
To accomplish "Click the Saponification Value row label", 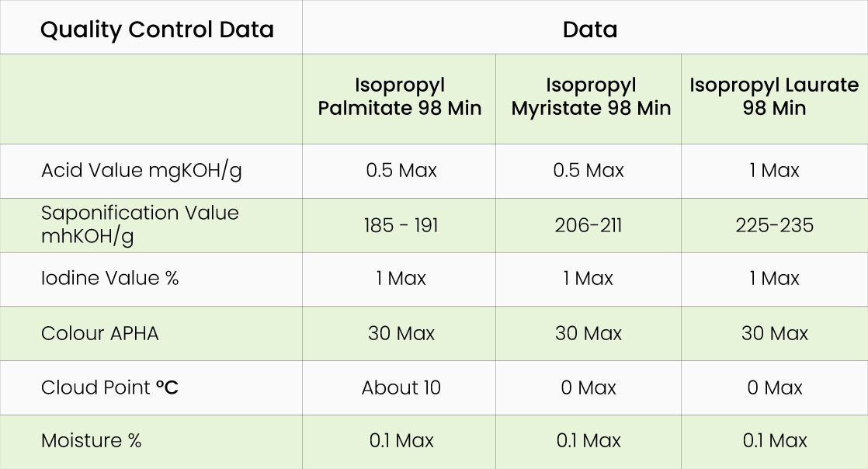I will 140,224.
